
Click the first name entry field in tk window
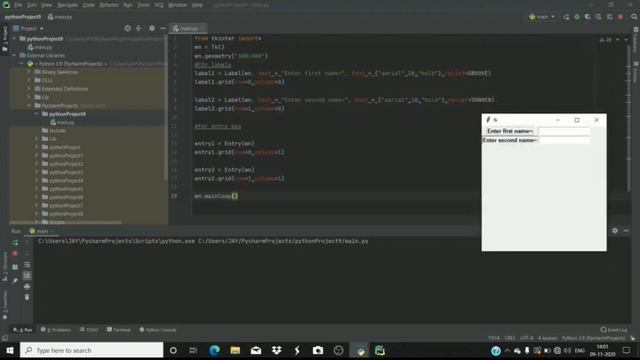(x=564, y=131)
